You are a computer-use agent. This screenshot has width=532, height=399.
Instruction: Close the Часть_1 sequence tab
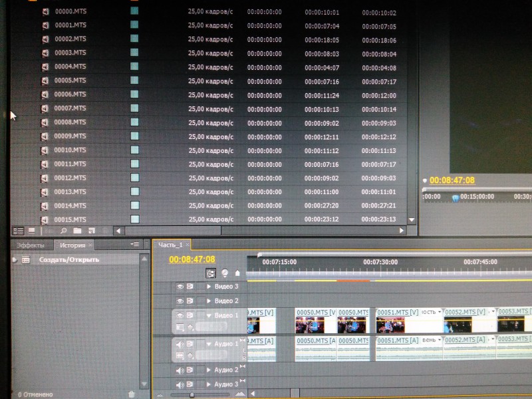(x=188, y=244)
